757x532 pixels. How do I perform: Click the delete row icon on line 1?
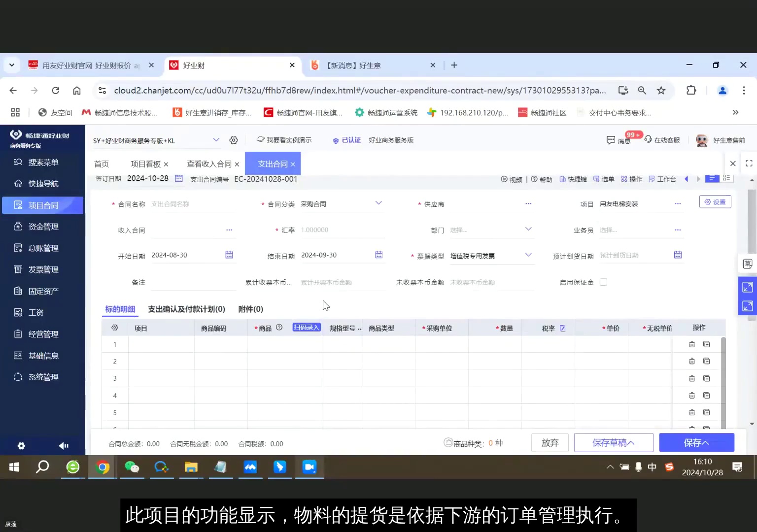pos(691,344)
